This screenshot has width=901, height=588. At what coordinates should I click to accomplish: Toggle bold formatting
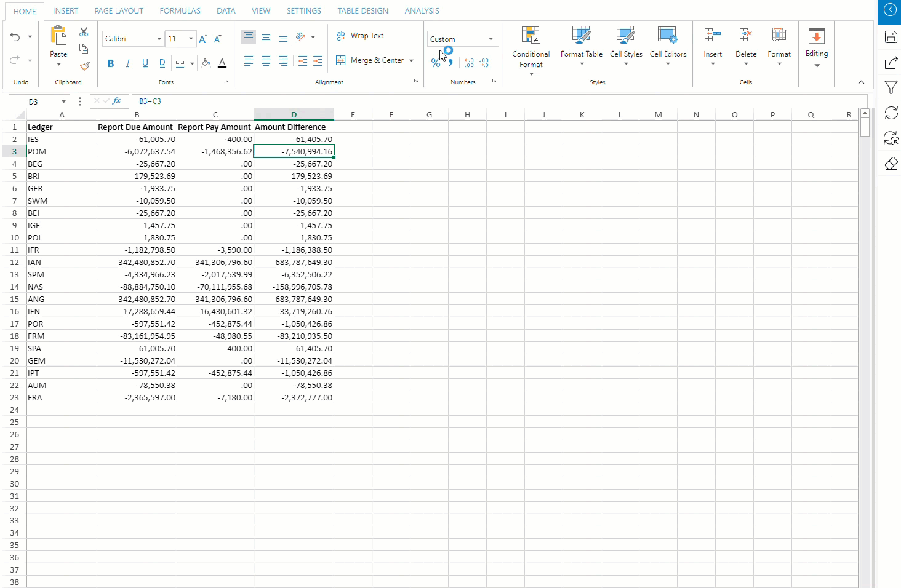point(111,63)
